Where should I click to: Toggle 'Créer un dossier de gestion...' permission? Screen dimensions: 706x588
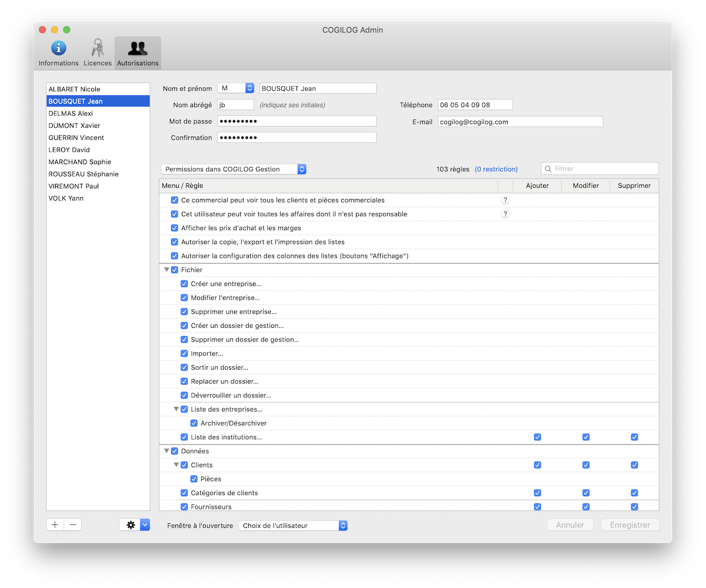coord(184,325)
